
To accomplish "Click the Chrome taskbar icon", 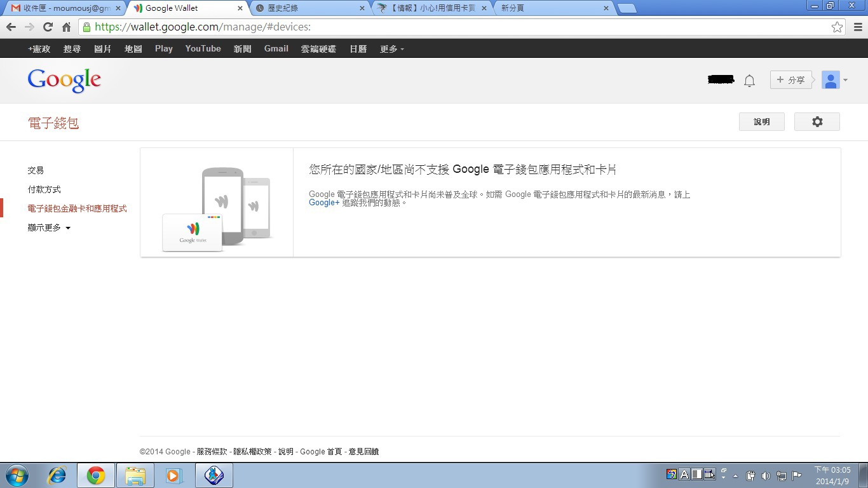I will pos(96,475).
